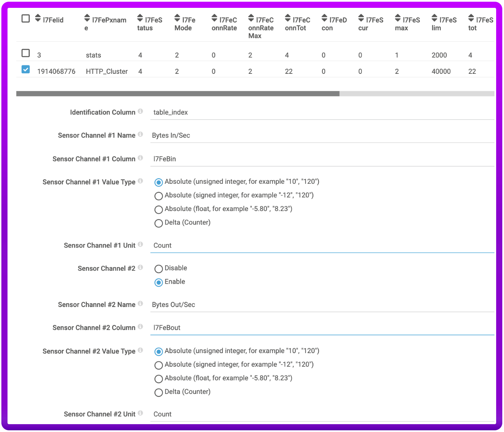This screenshot has height=432, width=504.
Task: Click info icon beside Identification Column
Action: point(140,111)
